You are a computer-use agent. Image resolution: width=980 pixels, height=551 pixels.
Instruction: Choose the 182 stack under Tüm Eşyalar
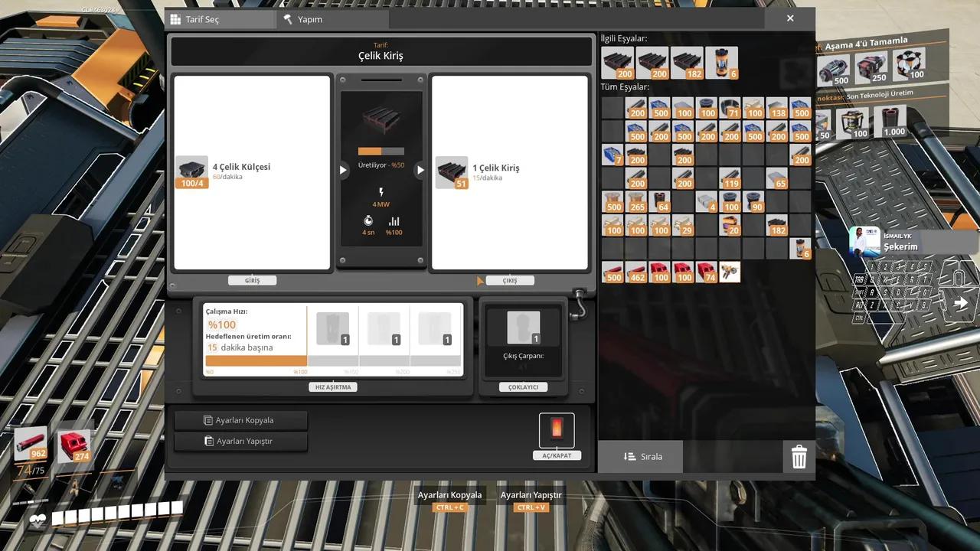pos(777,226)
